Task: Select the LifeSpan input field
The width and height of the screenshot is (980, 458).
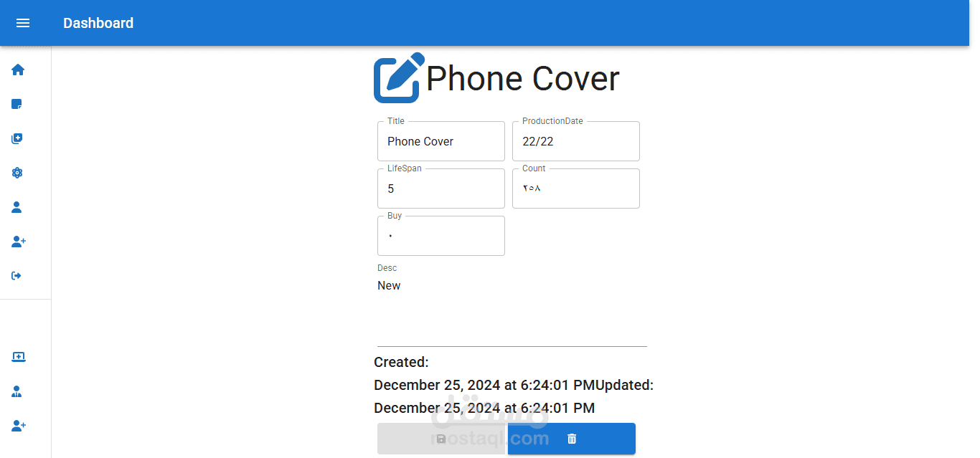Action: (441, 189)
